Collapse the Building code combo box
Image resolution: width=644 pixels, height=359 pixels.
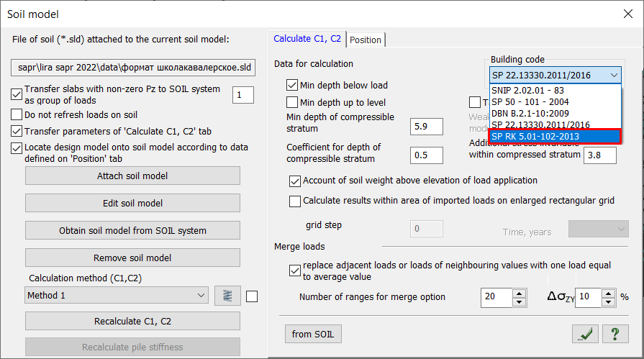(x=613, y=75)
